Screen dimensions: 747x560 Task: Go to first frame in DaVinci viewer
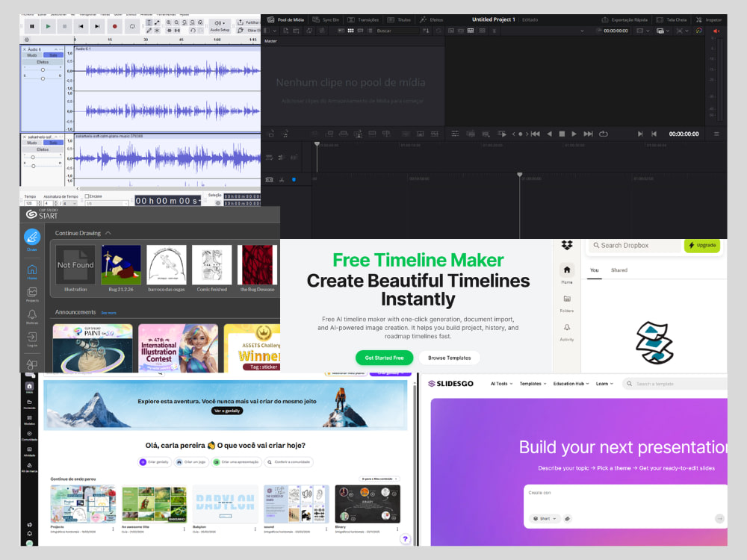(x=536, y=134)
